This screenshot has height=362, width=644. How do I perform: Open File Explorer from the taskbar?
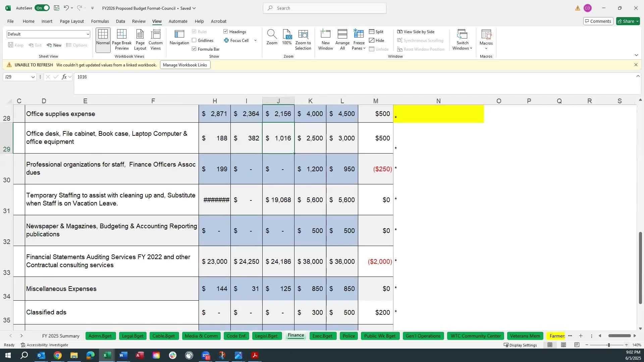point(74,355)
